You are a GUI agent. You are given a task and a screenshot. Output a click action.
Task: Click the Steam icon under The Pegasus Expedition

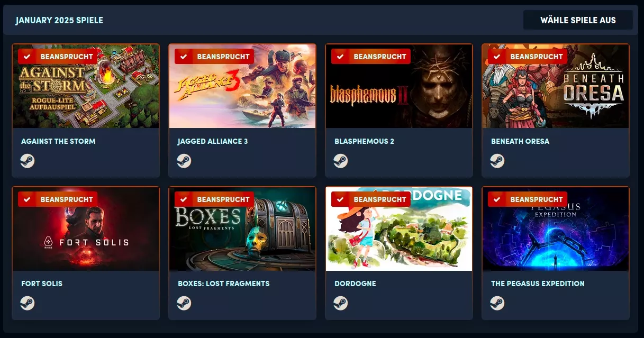pyautogui.click(x=497, y=303)
